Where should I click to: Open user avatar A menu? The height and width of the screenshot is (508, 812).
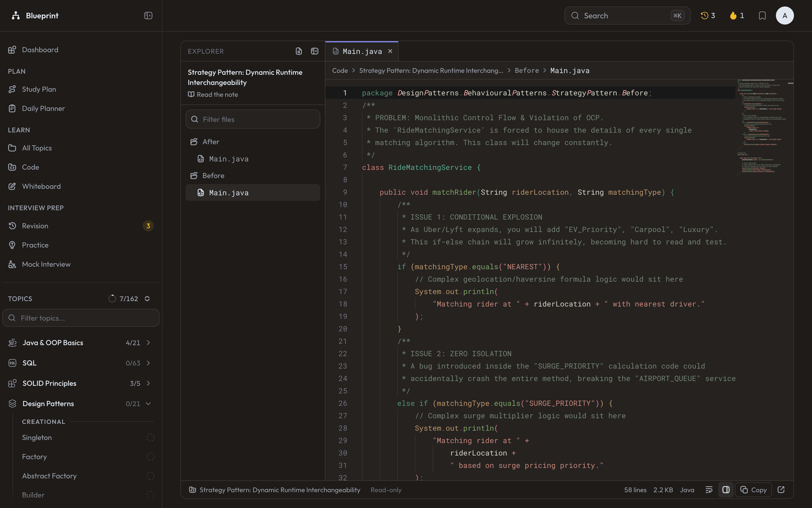785,16
